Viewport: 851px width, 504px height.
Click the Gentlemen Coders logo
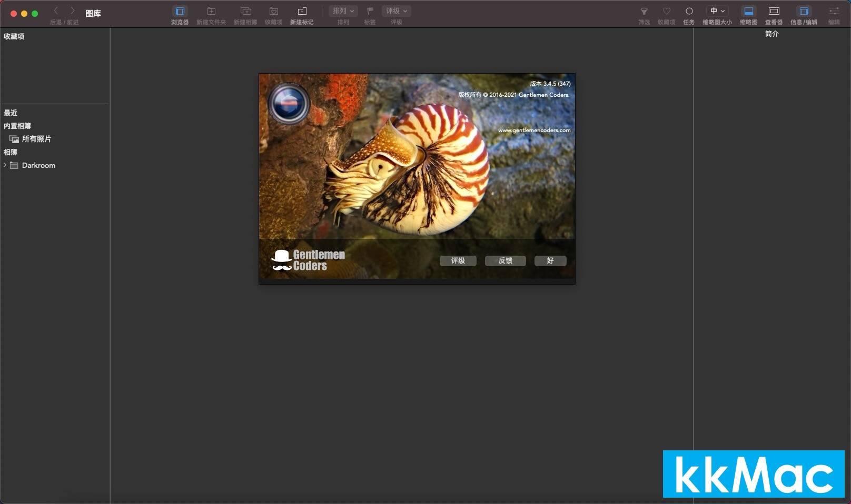[308, 260]
